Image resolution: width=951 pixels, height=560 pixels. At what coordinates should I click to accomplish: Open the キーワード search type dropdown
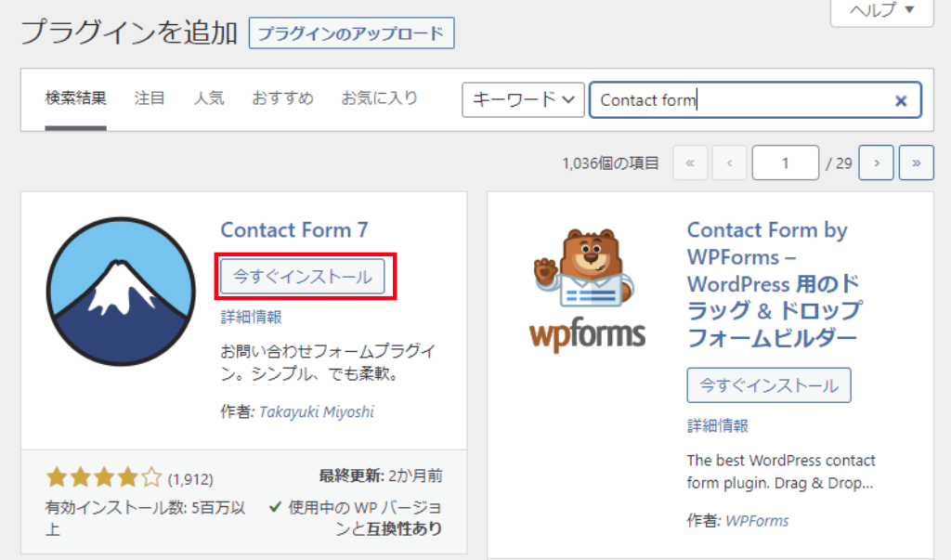(x=523, y=99)
